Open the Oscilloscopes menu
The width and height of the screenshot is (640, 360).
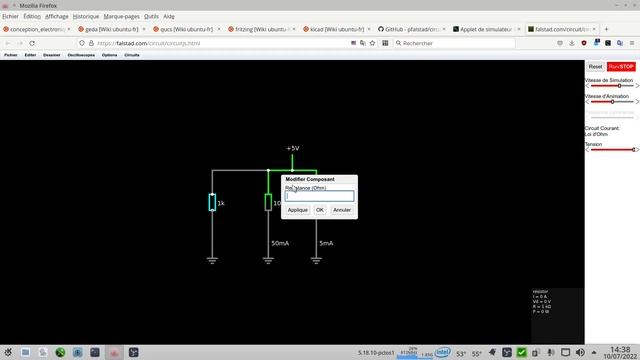coord(81,55)
